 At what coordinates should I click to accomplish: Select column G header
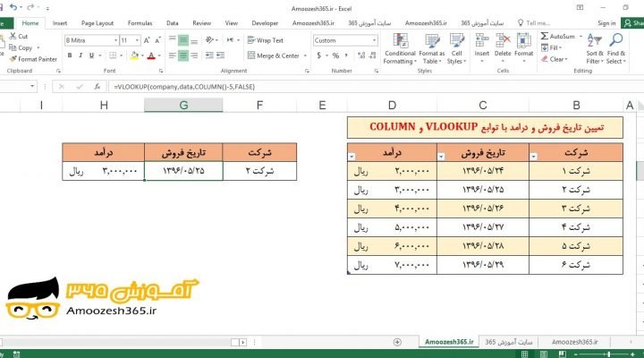pos(183,106)
